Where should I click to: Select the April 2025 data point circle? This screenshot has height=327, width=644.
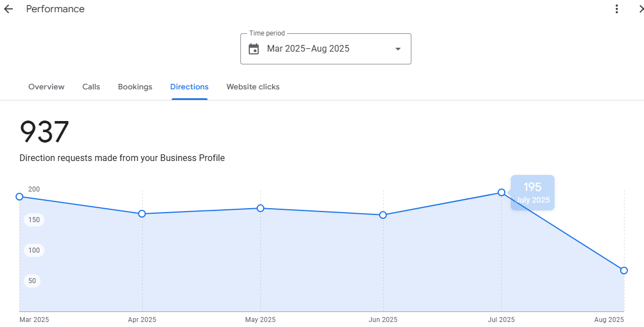tap(142, 214)
